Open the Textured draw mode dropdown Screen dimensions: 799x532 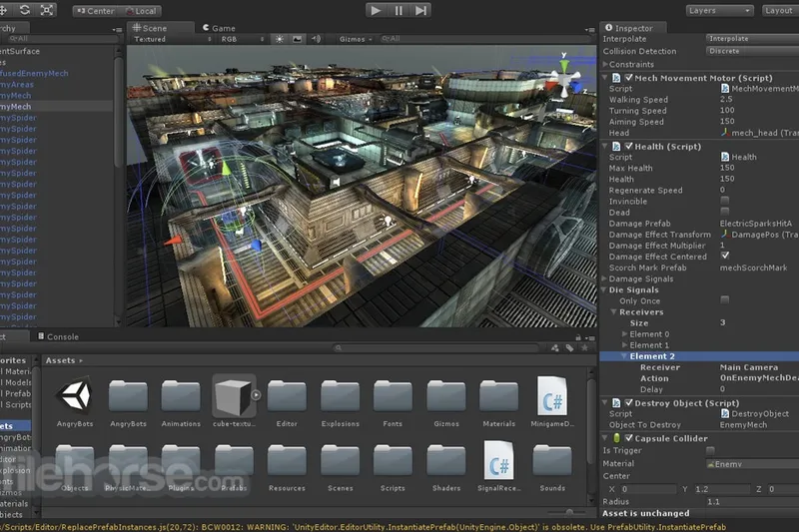coord(172,39)
